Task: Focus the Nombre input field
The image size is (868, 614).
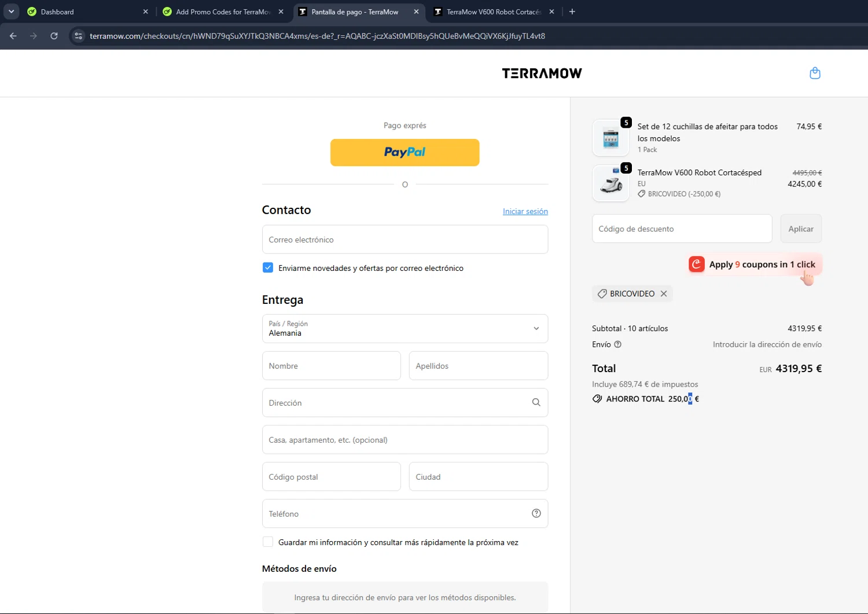Action: coord(332,366)
